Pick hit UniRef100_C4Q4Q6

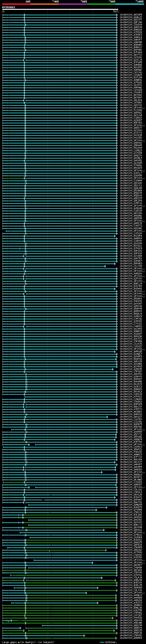131,567
